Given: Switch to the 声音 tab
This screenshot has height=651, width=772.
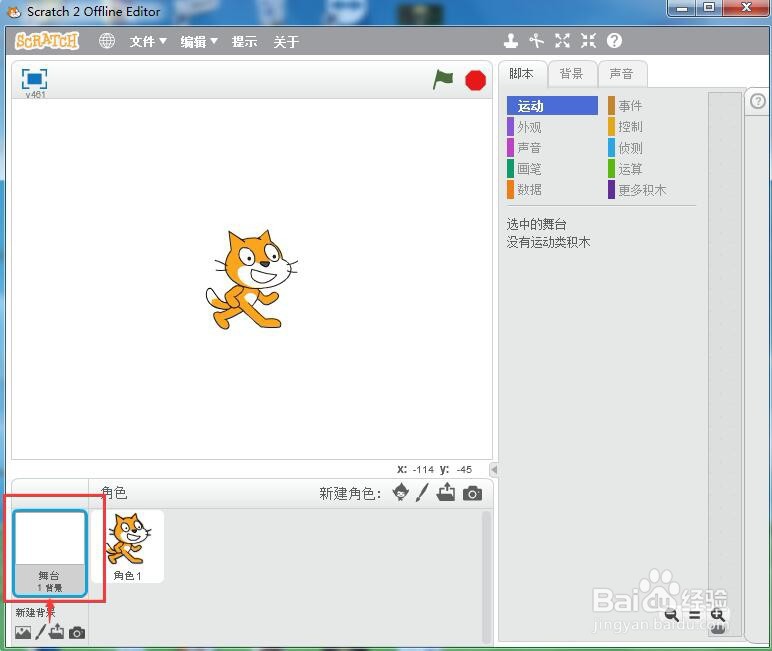Looking at the screenshot, I should pyautogui.click(x=622, y=74).
